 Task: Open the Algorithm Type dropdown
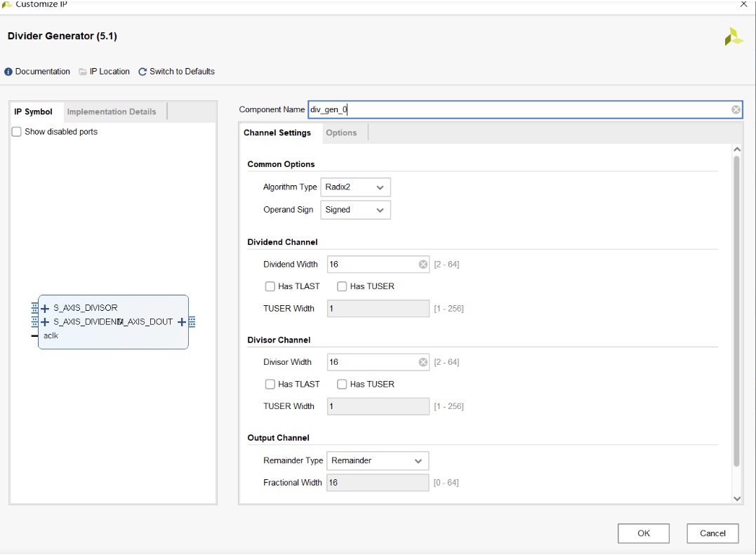pyautogui.click(x=355, y=187)
